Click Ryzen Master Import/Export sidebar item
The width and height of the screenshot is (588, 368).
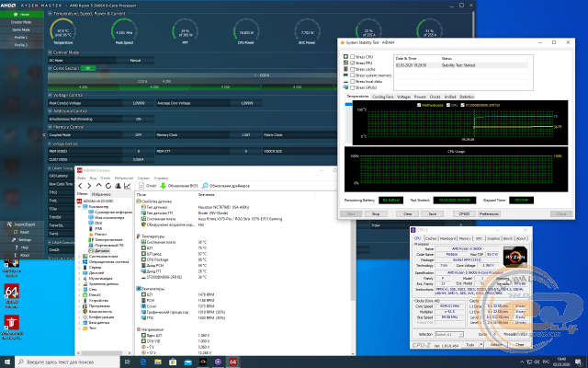(x=22, y=224)
